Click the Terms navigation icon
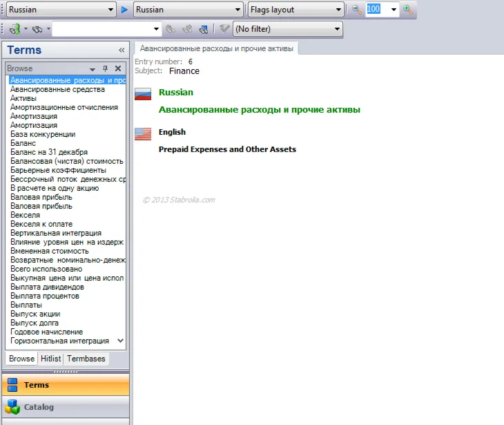The width and height of the screenshot is (504, 425). [x=12, y=385]
